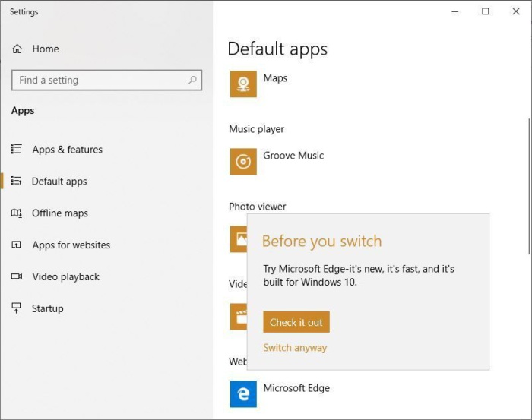The image size is (532, 420).
Task: Close the Settings window
Action: pos(516,11)
